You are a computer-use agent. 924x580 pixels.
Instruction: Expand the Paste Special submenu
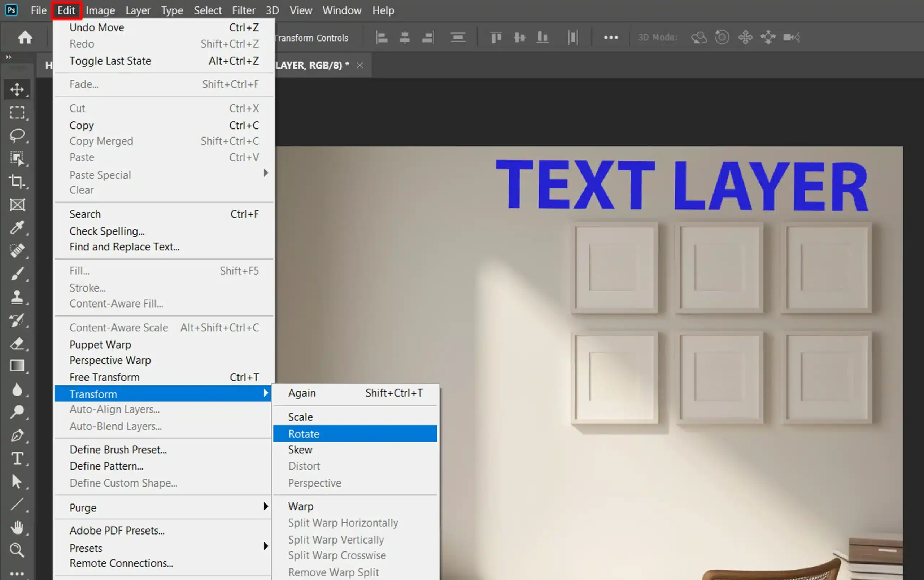(x=163, y=175)
